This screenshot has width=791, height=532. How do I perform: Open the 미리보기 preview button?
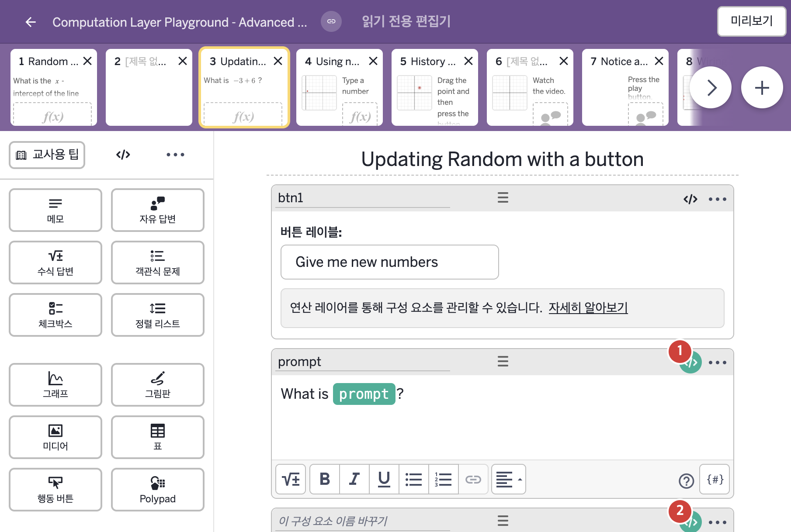(x=752, y=21)
